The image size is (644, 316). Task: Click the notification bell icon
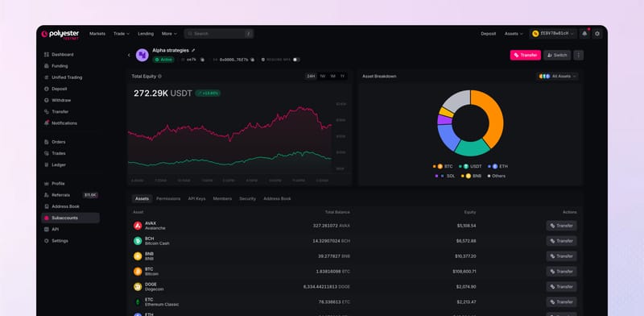(584, 34)
